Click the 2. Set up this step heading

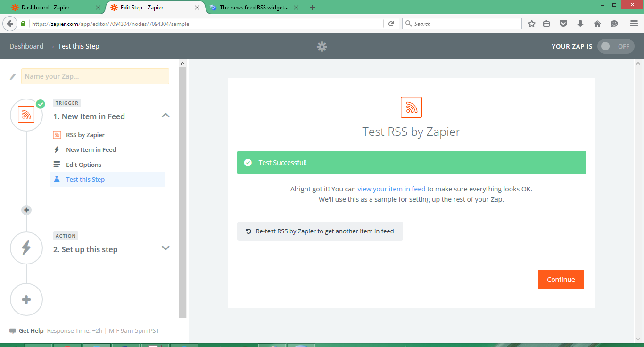click(85, 249)
